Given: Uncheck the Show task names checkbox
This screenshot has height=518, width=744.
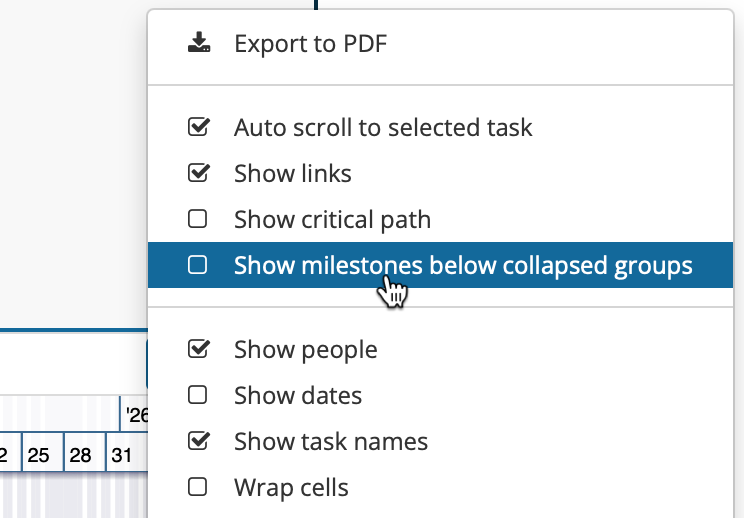Looking at the screenshot, I should [x=198, y=441].
